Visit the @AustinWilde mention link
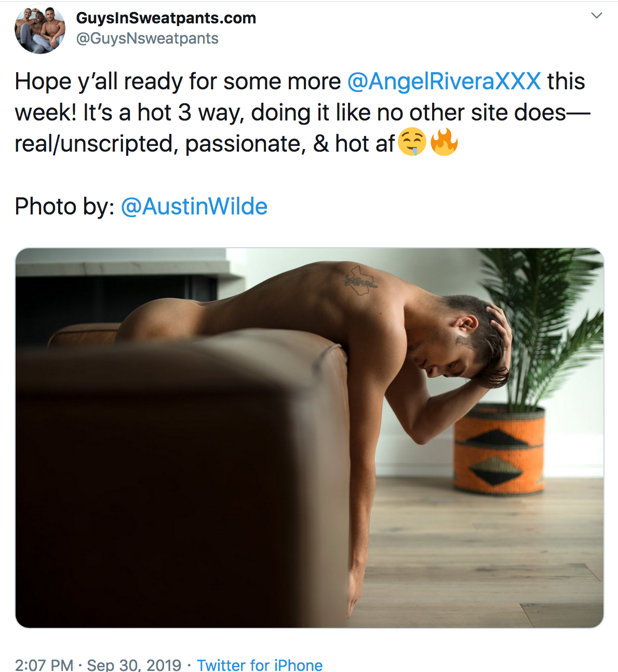 pyautogui.click(x=194, y=207)
